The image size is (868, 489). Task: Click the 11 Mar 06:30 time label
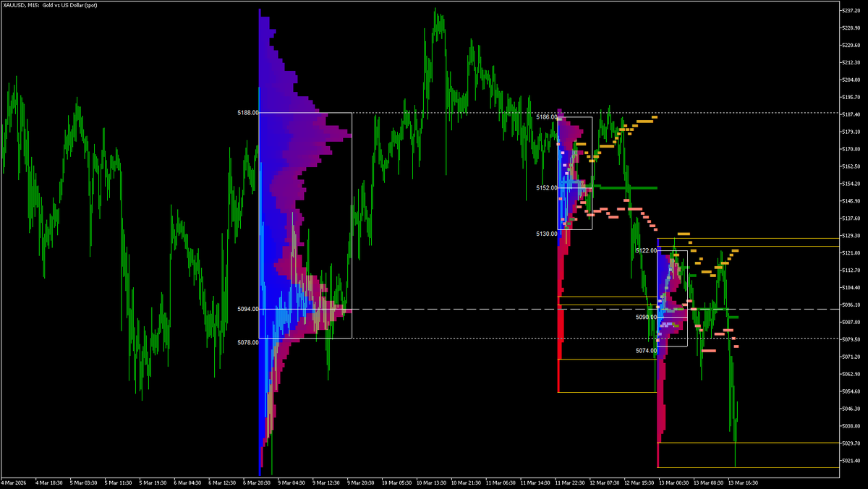pos(501,482)
